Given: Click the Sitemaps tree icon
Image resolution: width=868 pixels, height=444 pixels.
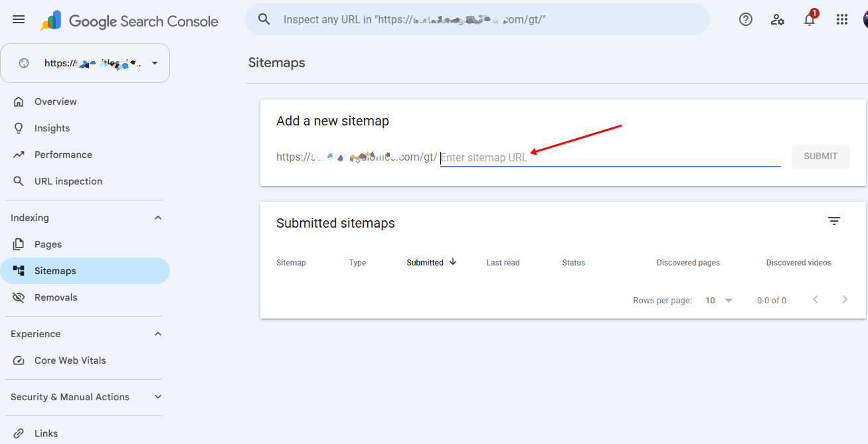Looking at the screenshot, I should click(19, 271).
